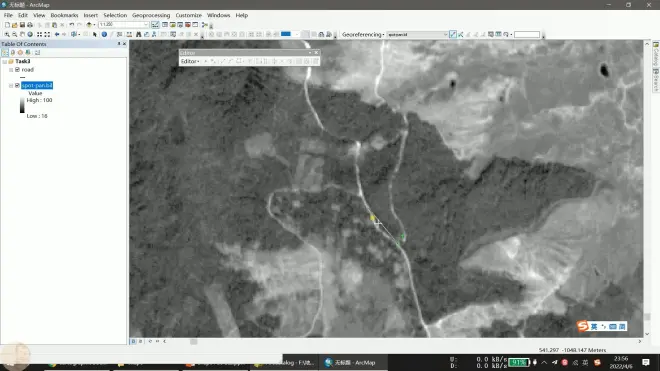Select the spot-pan.bil layer name
The image size is (660, 371).
[x=37, y=85]
